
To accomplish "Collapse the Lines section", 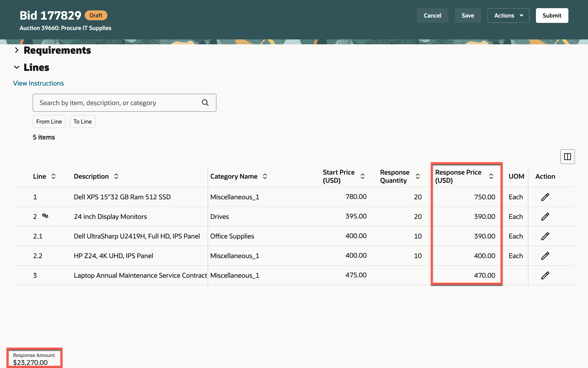I will click(17, 67).
